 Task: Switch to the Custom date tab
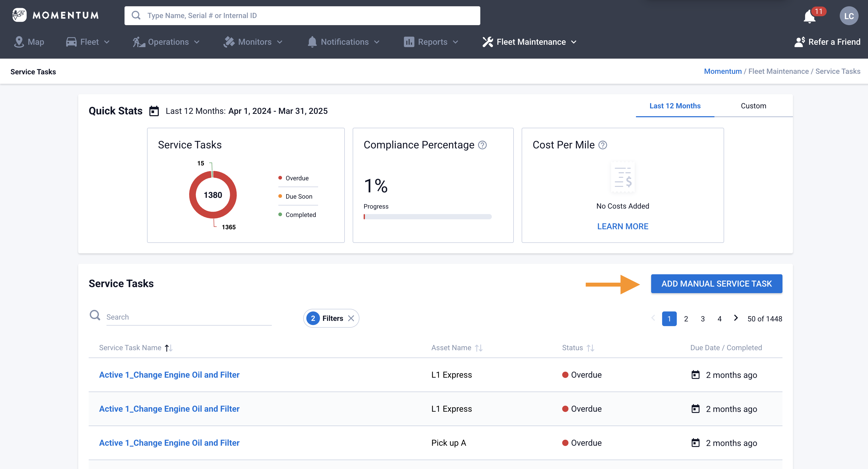753,106
